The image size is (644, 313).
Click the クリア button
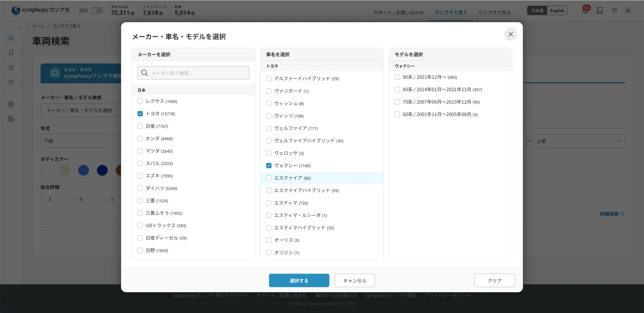[x=495, y=280]
